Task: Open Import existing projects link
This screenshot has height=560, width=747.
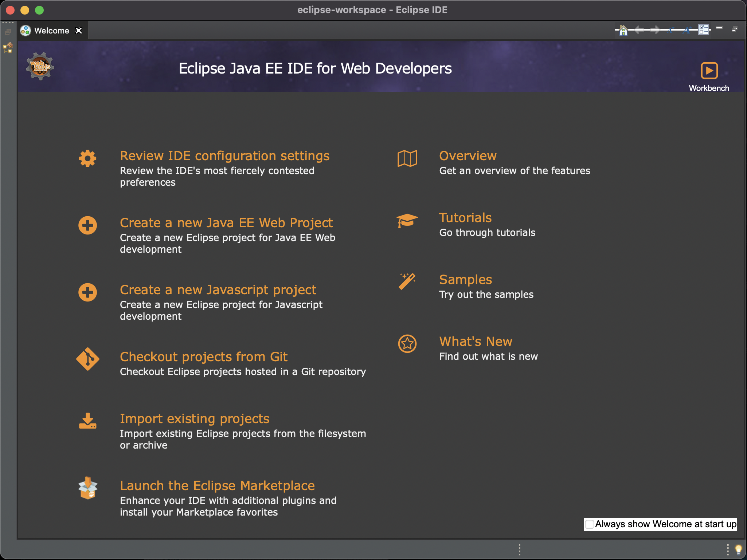Action: [x=195, y=419]
